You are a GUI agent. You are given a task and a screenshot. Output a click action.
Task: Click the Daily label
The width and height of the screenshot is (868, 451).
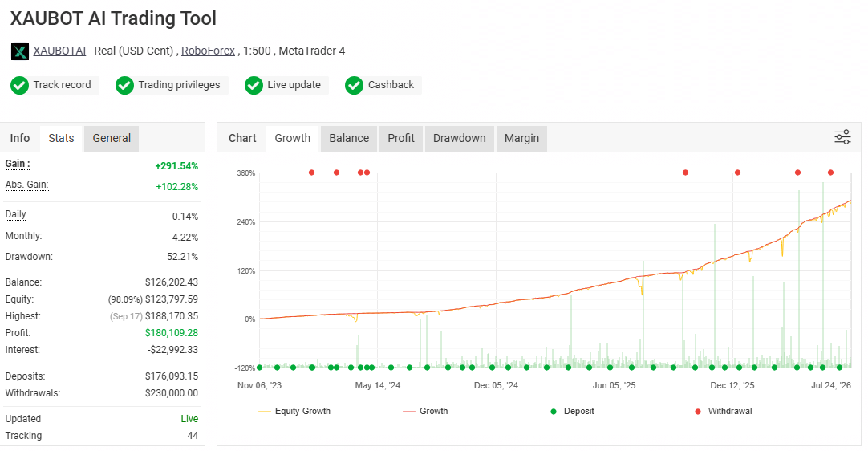click(x=15, y=214)
